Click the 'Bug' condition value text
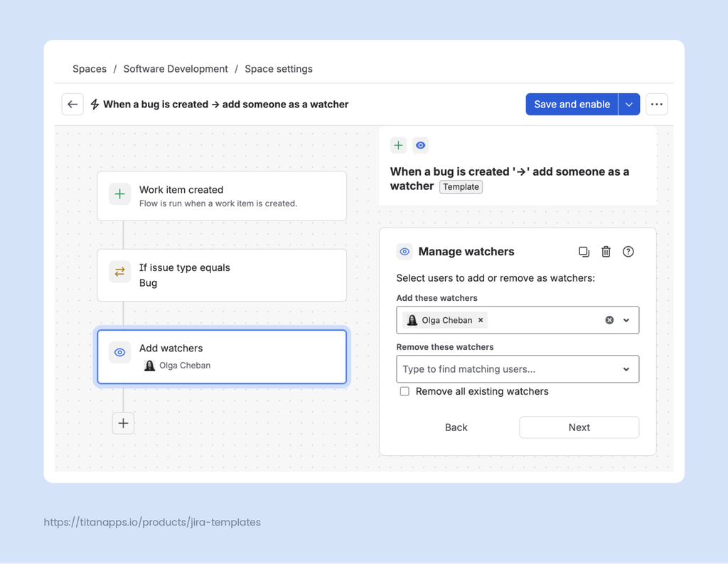Image resolution: width=728 pixels, height=564 pixels. point(148,283)
